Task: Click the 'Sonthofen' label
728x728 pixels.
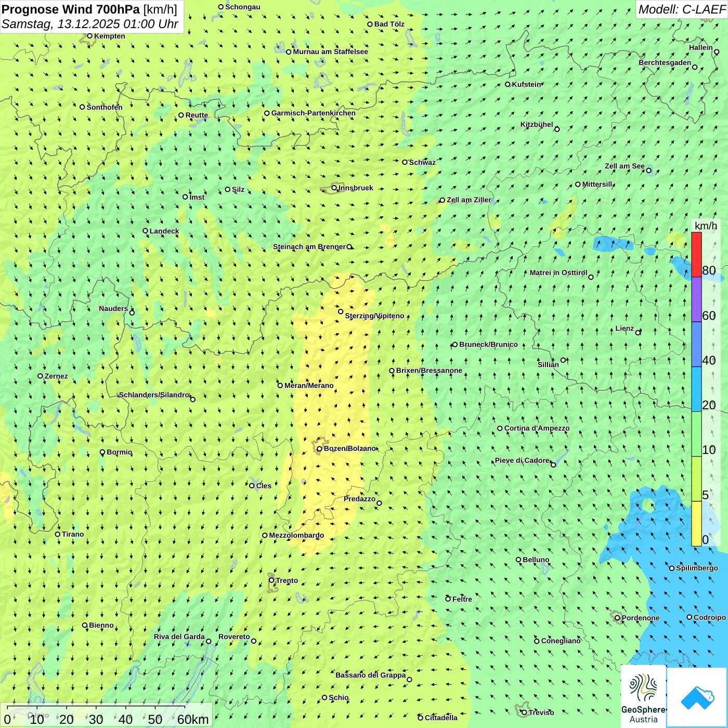Action: click(x=105, y=107)
